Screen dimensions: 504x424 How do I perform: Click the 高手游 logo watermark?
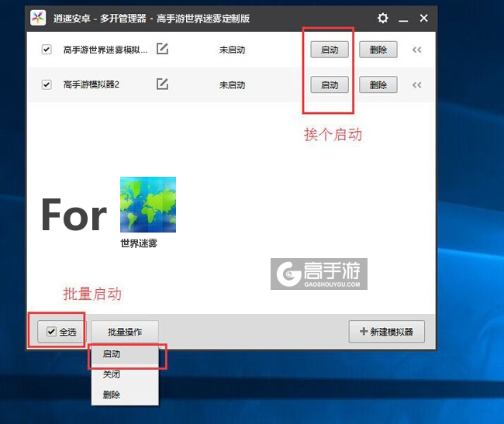point(319,274)
